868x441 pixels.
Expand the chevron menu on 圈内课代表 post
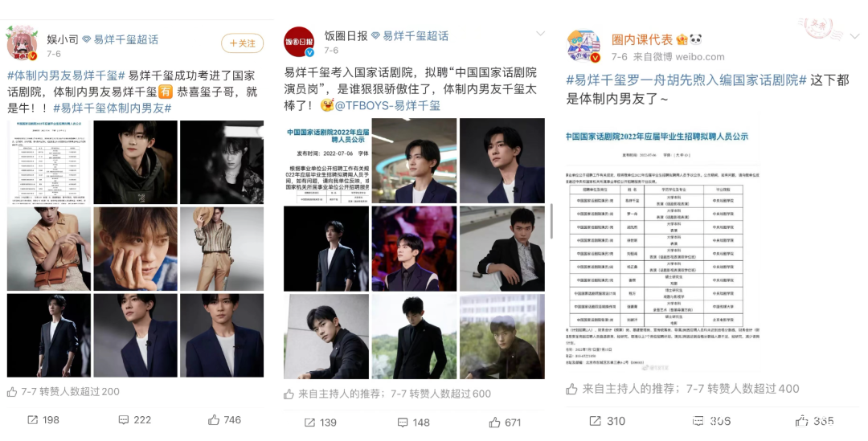[854, 36]
